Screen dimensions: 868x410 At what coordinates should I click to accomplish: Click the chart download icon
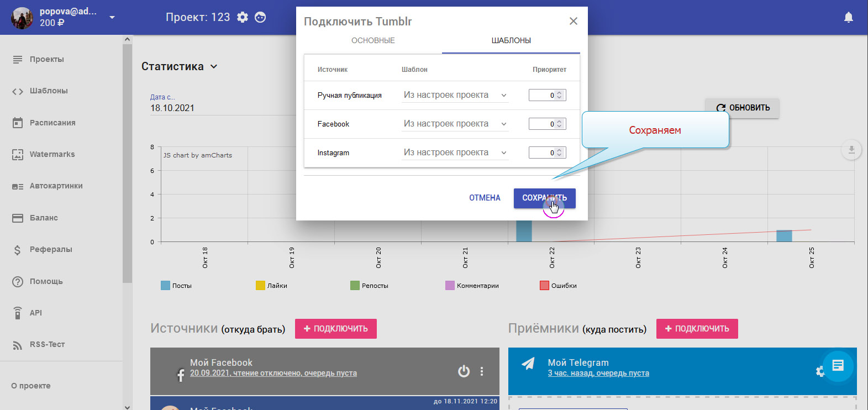pyautogui.click(x=851, y=150)
